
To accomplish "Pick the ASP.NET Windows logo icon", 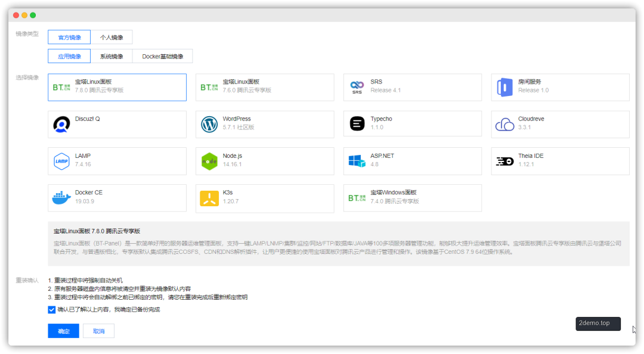I will coord(357,161).
